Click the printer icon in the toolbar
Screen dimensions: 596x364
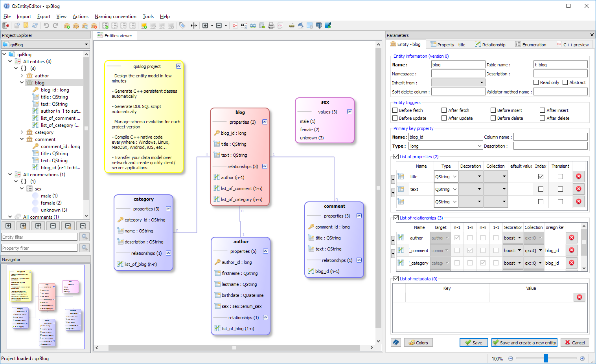(x=271, y=26)
